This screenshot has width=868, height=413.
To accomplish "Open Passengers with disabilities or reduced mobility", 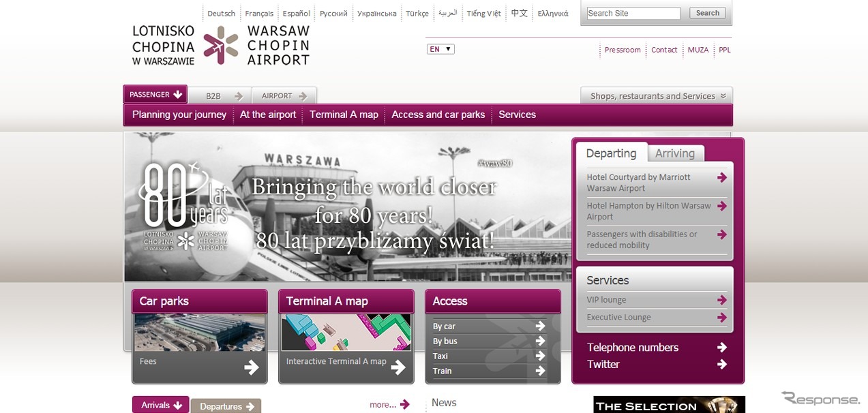I will [x=642, y=240].
